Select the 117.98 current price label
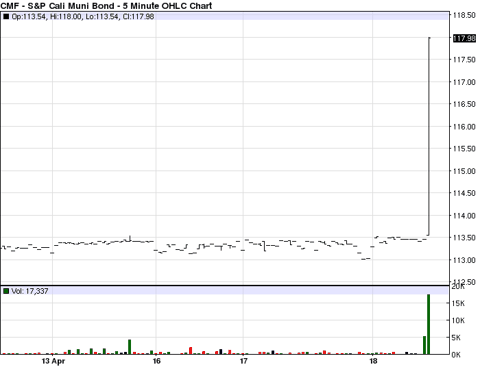 click(464, 38)
